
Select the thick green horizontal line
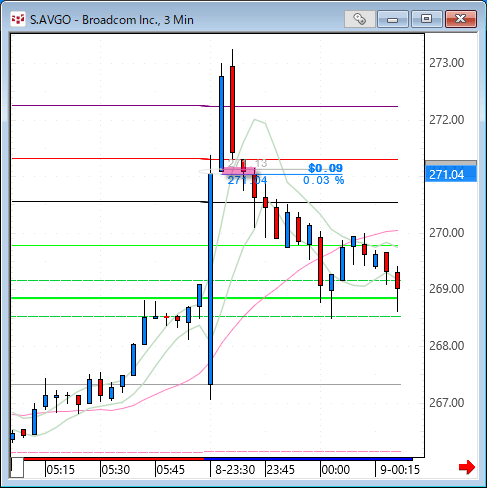click(206, 298)
